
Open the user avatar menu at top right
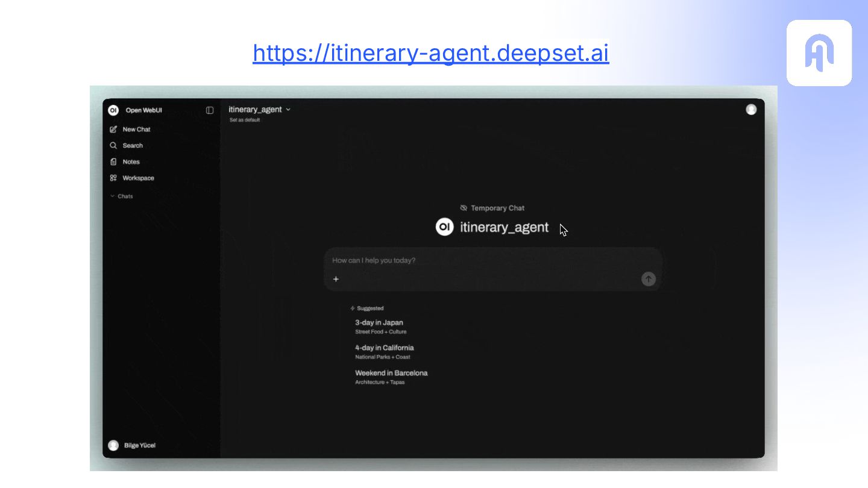pyautogui.click(x=751, y=110)
